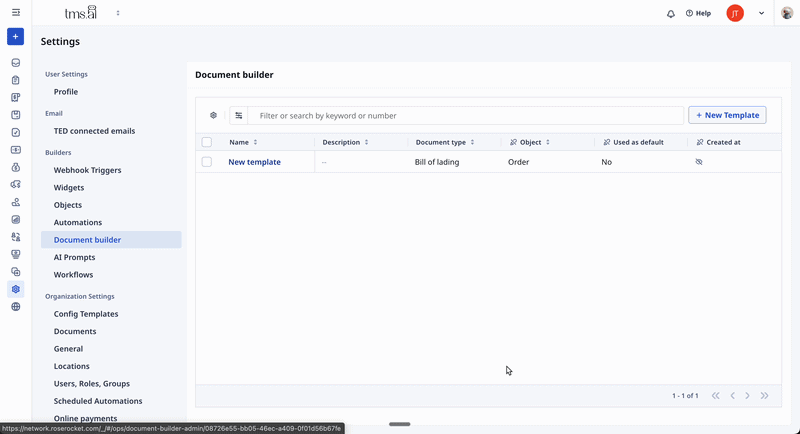Open Config Templates

pos(86,314)
